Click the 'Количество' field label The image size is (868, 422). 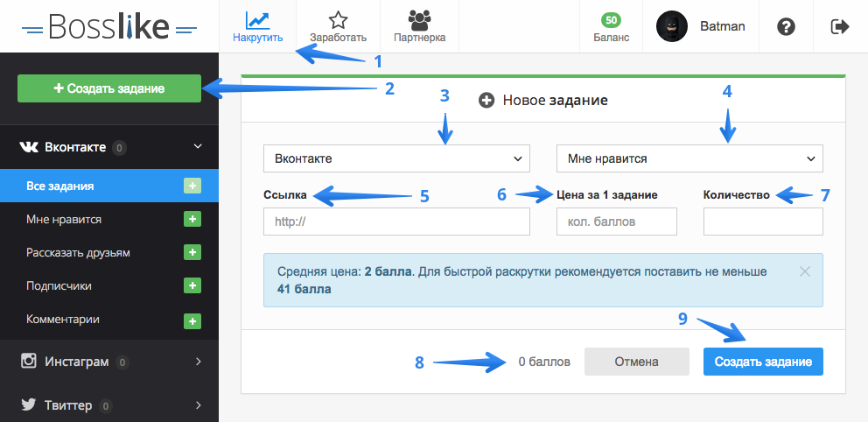pyautogui.click(x=736, y=195)
